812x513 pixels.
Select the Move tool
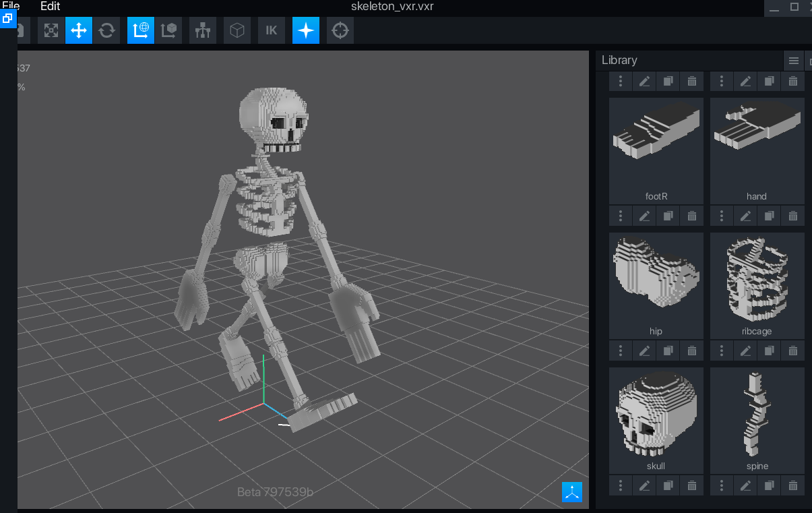pos(79,30)
